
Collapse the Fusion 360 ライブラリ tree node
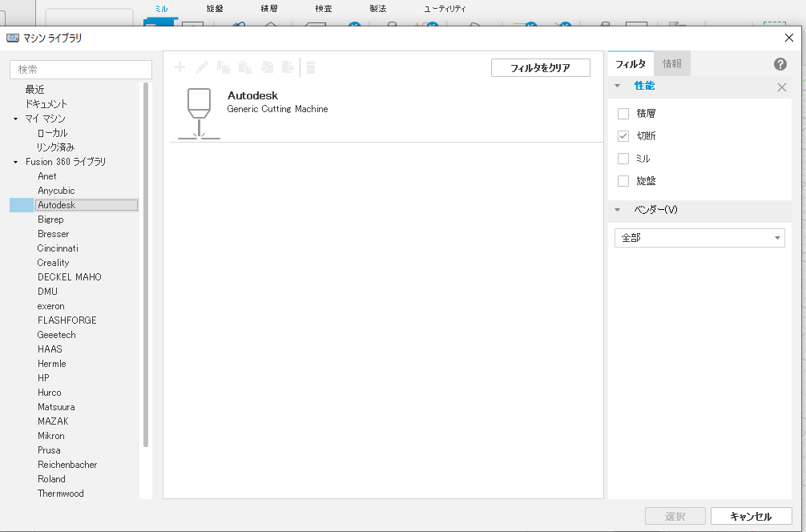15,162
